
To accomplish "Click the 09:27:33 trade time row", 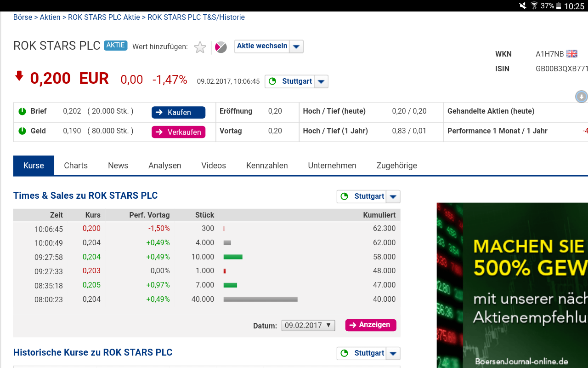I will pyautogui.click(x=207, y=271).
